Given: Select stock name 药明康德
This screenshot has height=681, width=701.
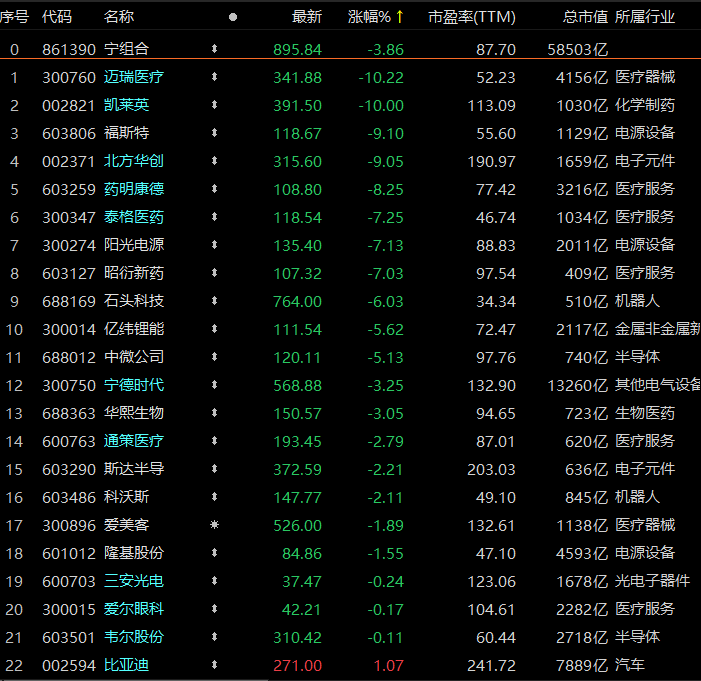Looking at the screenshot, I should 134,189.
